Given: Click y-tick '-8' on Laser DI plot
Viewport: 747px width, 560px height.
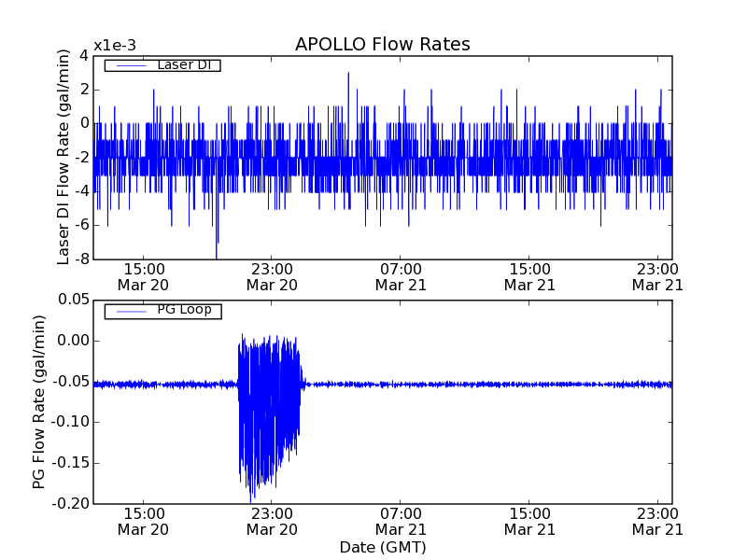Looking at the screenshot, I should pyautogui.click(x=81, y=259).
